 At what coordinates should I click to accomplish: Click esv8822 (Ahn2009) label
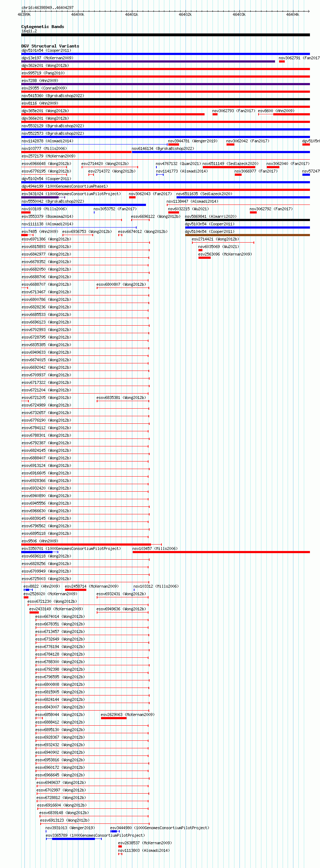pyautogui.click(x=42, y=586)
